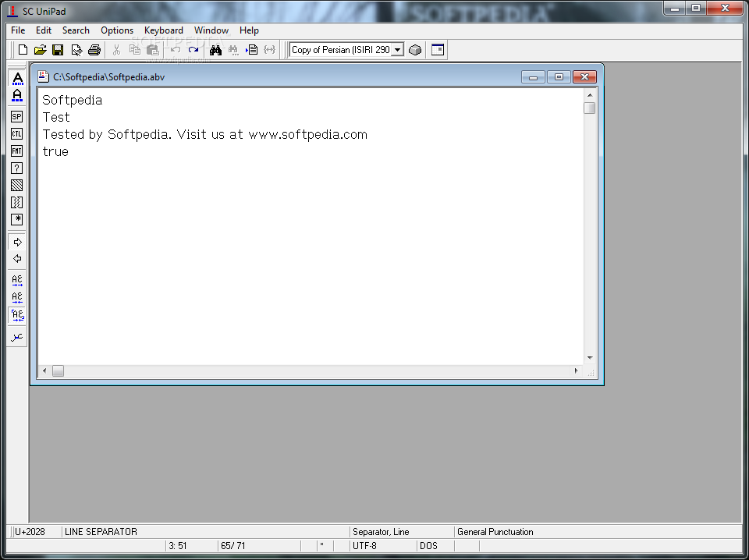Screen dimensions: 749x560
Task: Click the print preview icon
Action: coord(76,50)
